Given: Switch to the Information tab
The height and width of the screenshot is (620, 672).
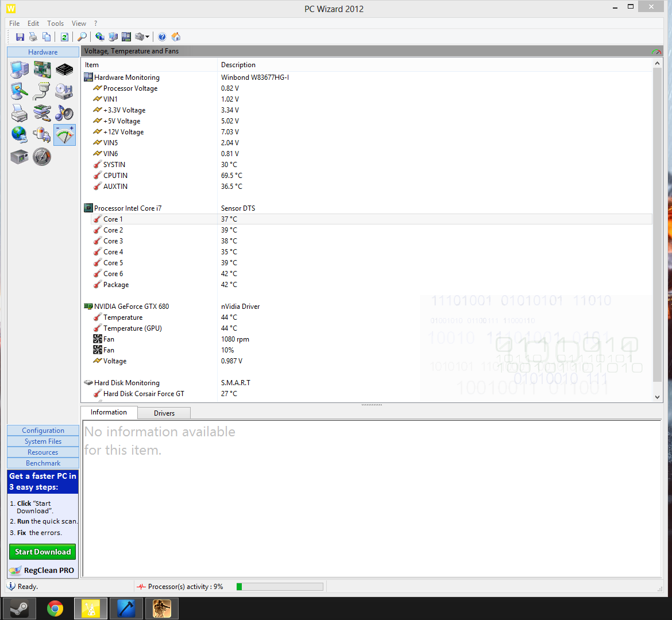Looking at the screenshot, I should [109, 412].
